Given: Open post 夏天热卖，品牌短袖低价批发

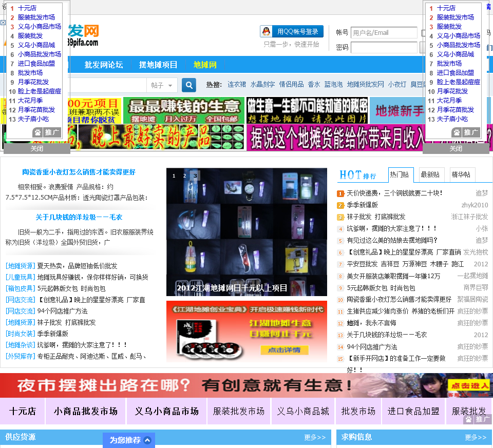Looking at the screenshot, I should pyautogui.click(x=77, y=266).
